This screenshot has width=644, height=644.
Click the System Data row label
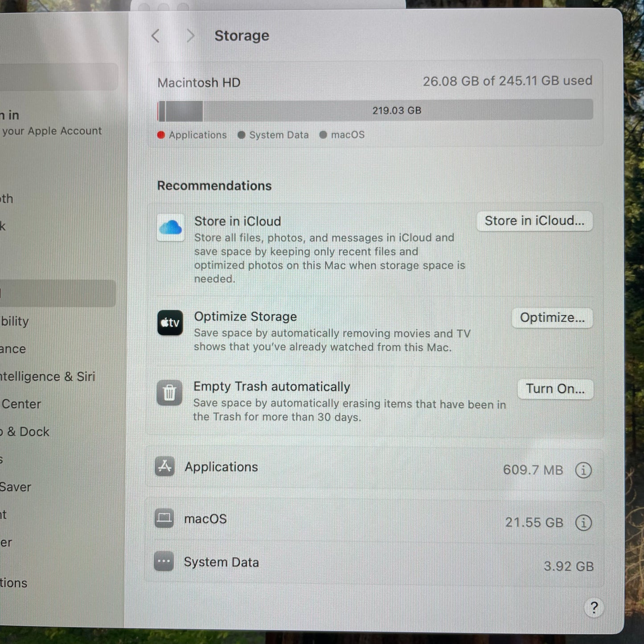pos(221,562)
